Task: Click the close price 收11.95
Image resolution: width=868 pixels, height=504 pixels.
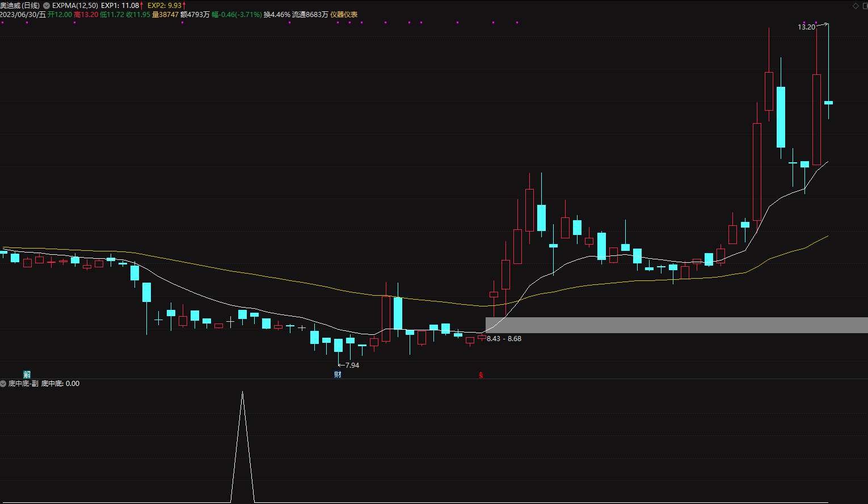Action: [138, 15]
